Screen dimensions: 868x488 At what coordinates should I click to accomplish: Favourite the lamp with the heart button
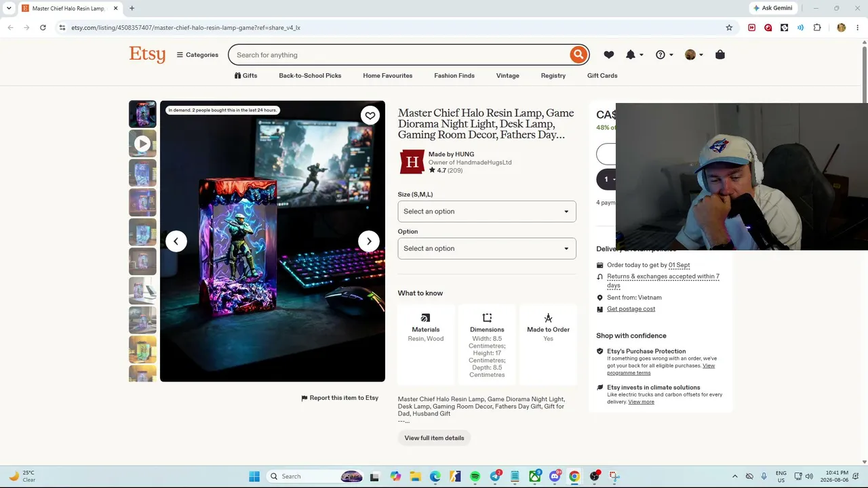pyautogui.click(x=370, y=115)
